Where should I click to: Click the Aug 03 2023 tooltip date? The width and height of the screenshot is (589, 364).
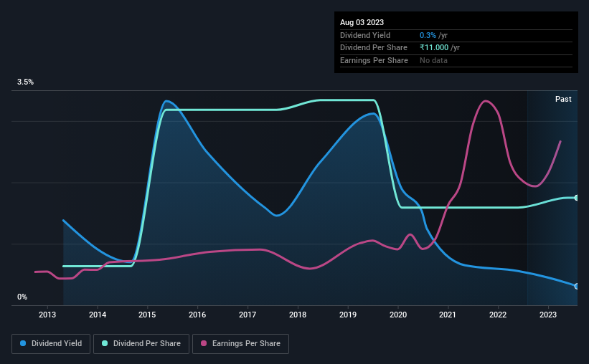(362, 22)
